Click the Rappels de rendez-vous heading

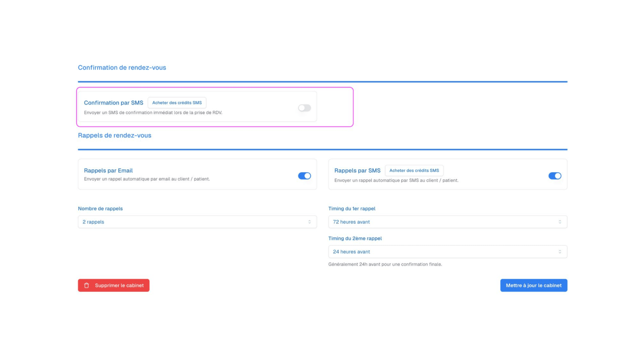click(x=114, y=135)
